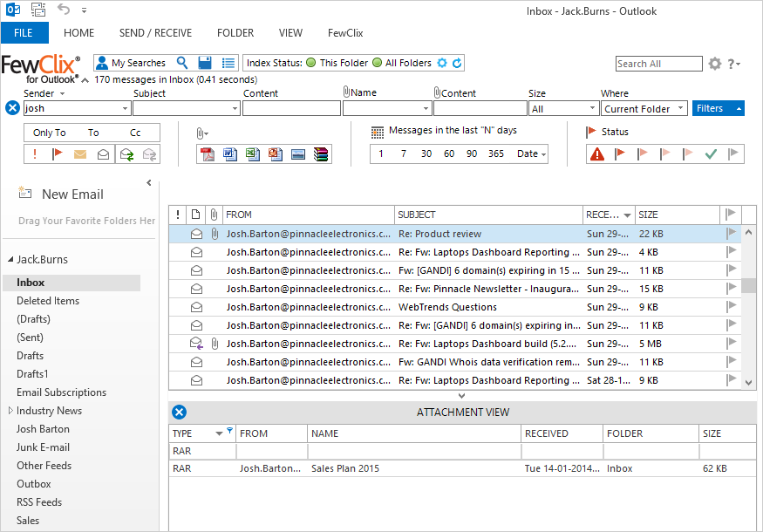The height and width of the screenshot is (532, 763).
Task: Show messages from last 7 days
Action: (x=404, y=153)
